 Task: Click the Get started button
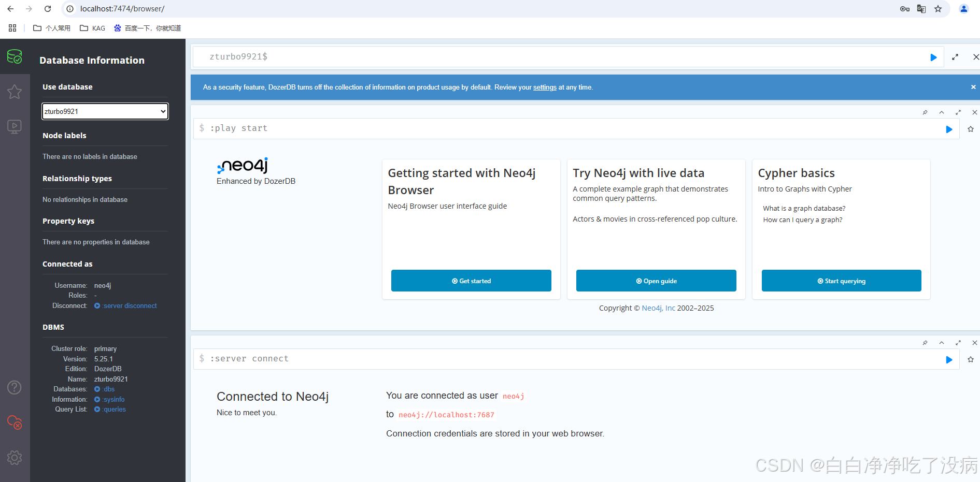(471, 281)
